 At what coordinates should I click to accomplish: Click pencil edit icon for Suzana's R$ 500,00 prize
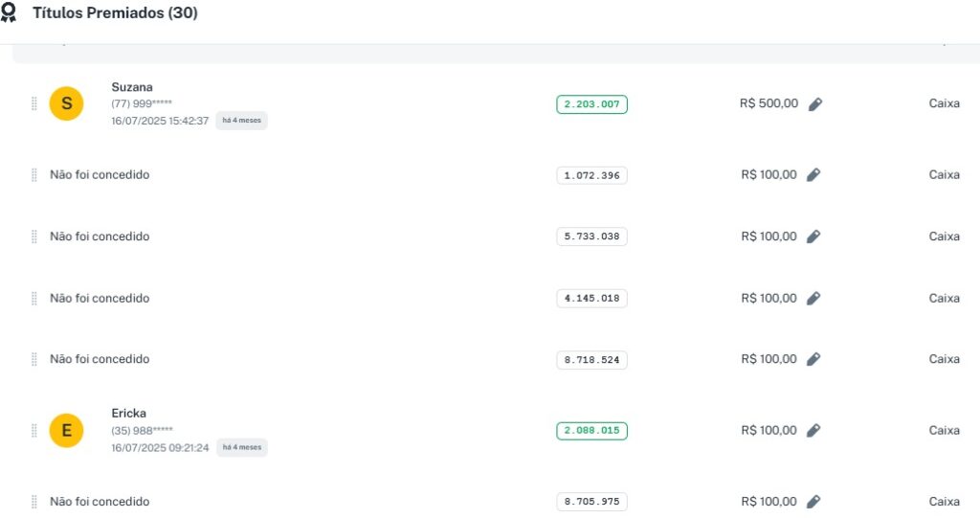[x=814, y=104]
